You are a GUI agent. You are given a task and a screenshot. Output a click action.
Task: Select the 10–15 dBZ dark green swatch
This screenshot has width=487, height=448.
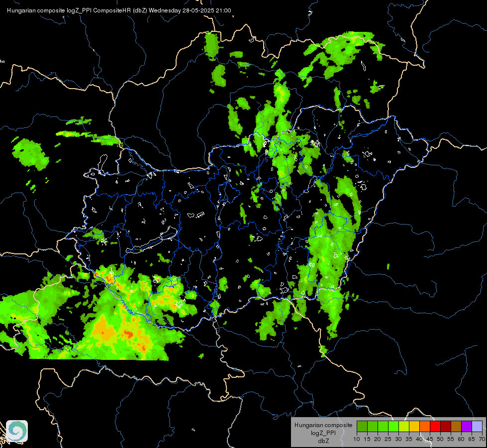coord(362,426)
